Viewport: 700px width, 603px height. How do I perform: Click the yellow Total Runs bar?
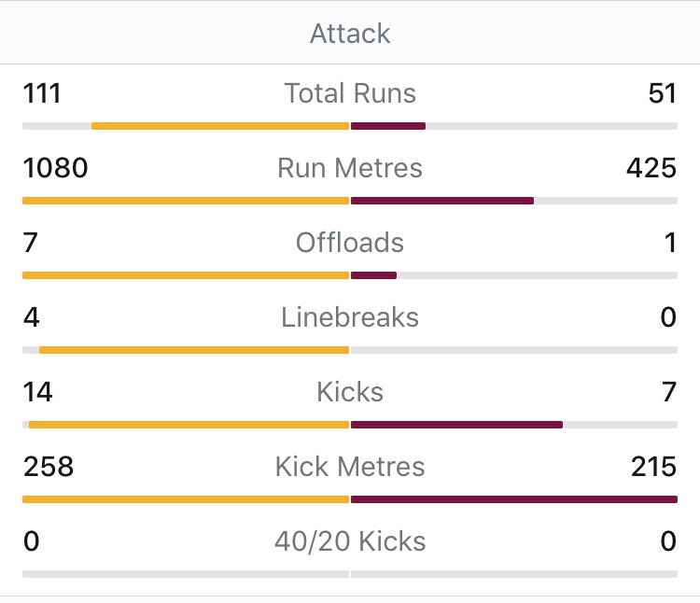(220, 126)
